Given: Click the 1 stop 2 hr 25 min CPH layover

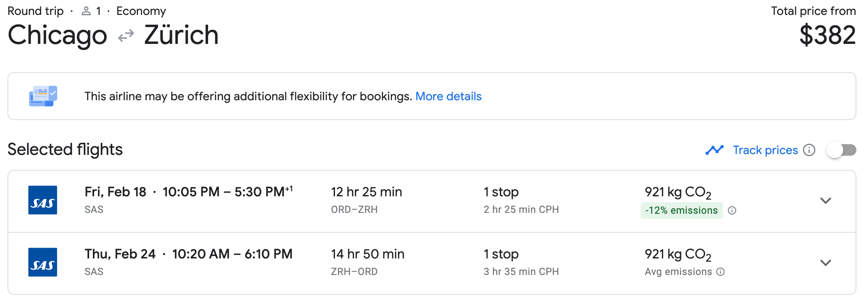Looking at the screenshot, I should [x=521, y=200].
